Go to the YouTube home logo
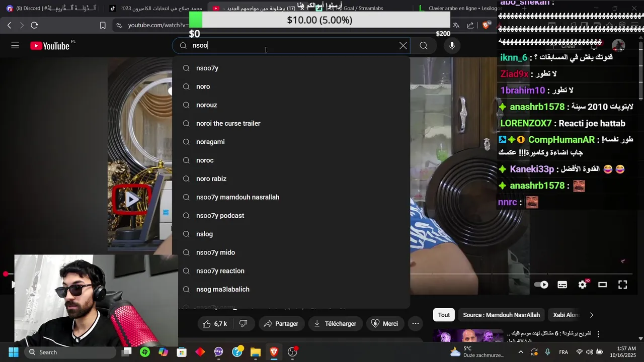Screen dimensions: 644x362 [49, 46]
